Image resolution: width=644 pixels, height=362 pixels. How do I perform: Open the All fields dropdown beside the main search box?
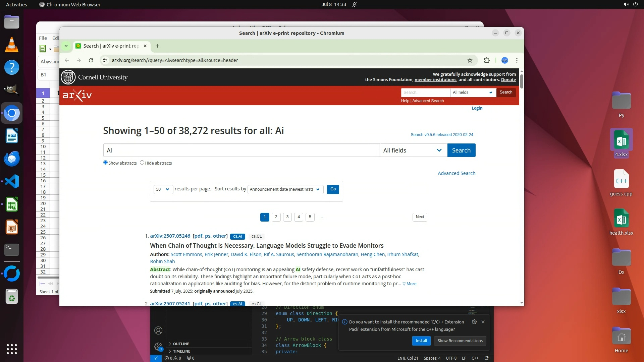point(413,150)
